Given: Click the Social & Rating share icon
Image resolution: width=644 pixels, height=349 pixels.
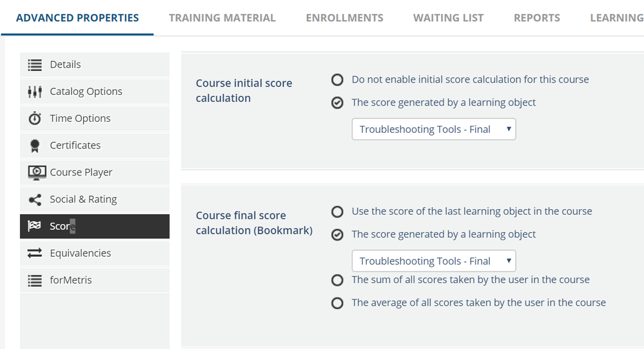Looking at the screenshot, I should point(35,200).
